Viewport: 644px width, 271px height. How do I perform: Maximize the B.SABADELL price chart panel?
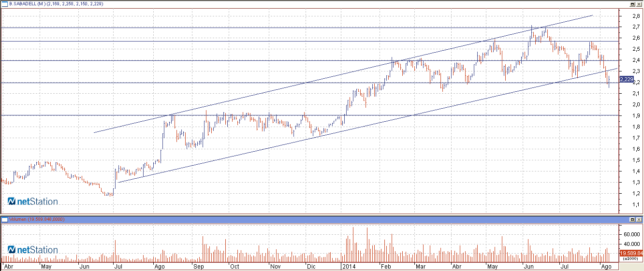coord(632,3)
